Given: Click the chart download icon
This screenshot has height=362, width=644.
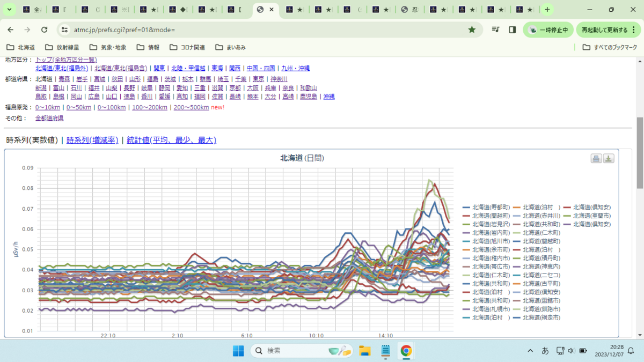Looking at the screenshot, I should pyautogui.click(x=609, y=158).
